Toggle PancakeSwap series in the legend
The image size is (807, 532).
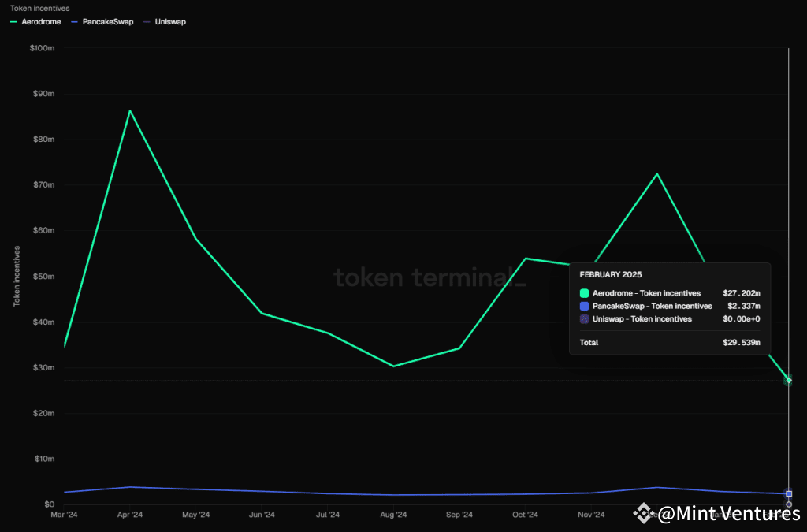click(x=102, y=22)
